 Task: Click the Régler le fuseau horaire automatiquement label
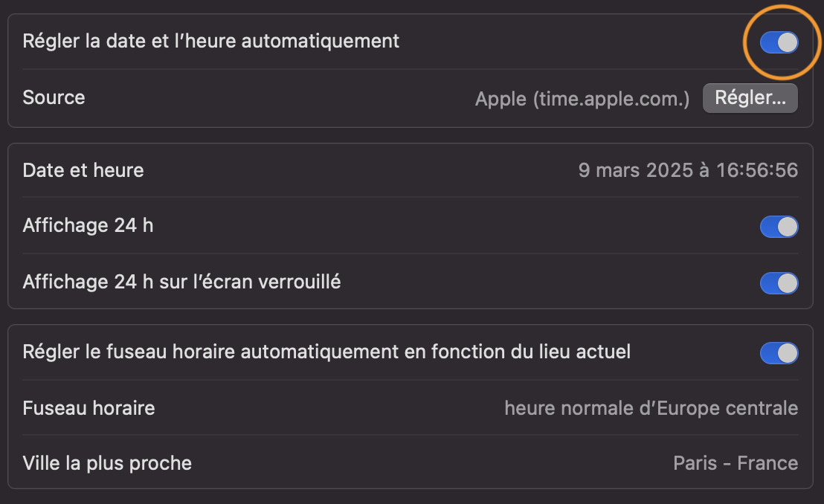click(x=326, y=352)
